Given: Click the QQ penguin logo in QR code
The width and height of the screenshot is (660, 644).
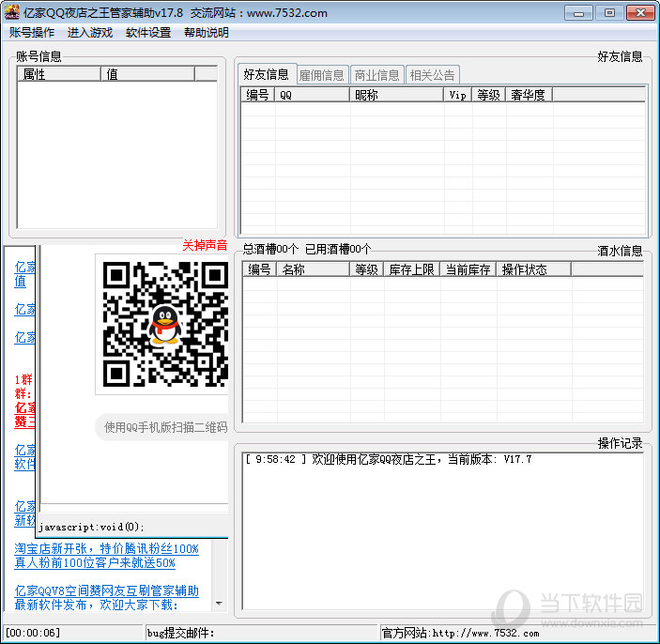Looking at the screenshot, I should (x=165, y=325).
